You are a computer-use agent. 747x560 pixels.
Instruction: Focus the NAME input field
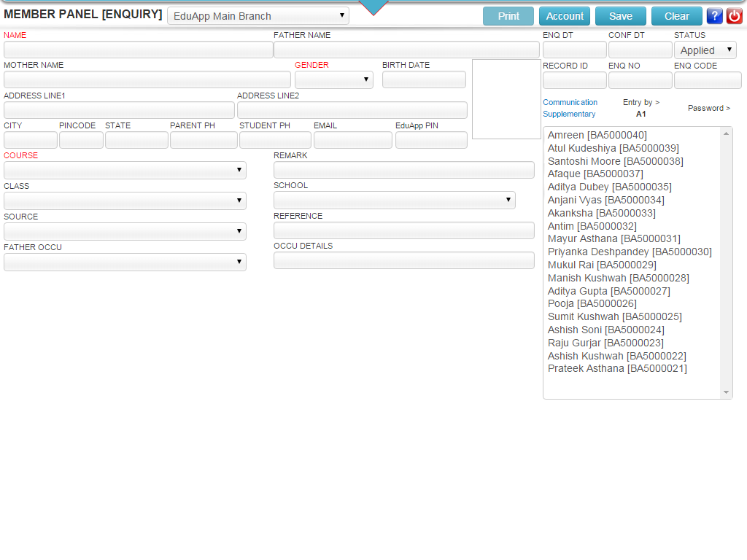tap(138, 50)
